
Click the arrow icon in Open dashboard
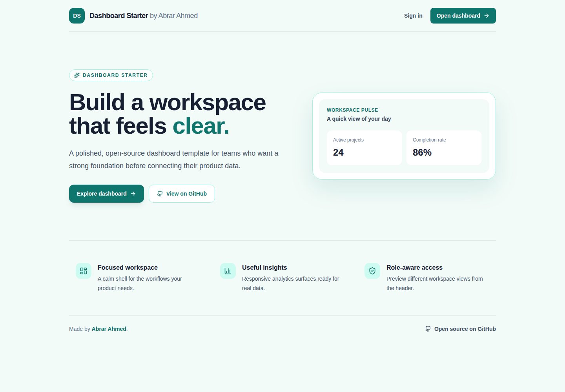click(x=487, y=16)
